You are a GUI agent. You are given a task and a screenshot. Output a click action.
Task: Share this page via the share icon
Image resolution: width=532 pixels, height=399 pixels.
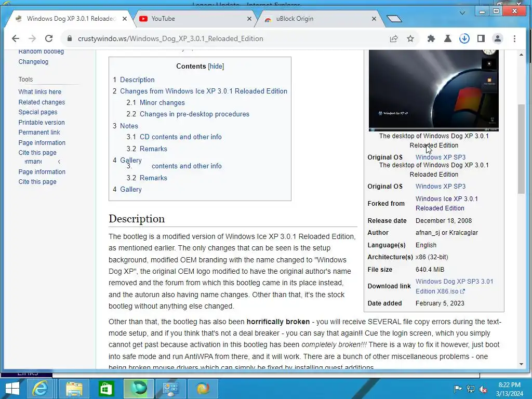tap(394, 38)
